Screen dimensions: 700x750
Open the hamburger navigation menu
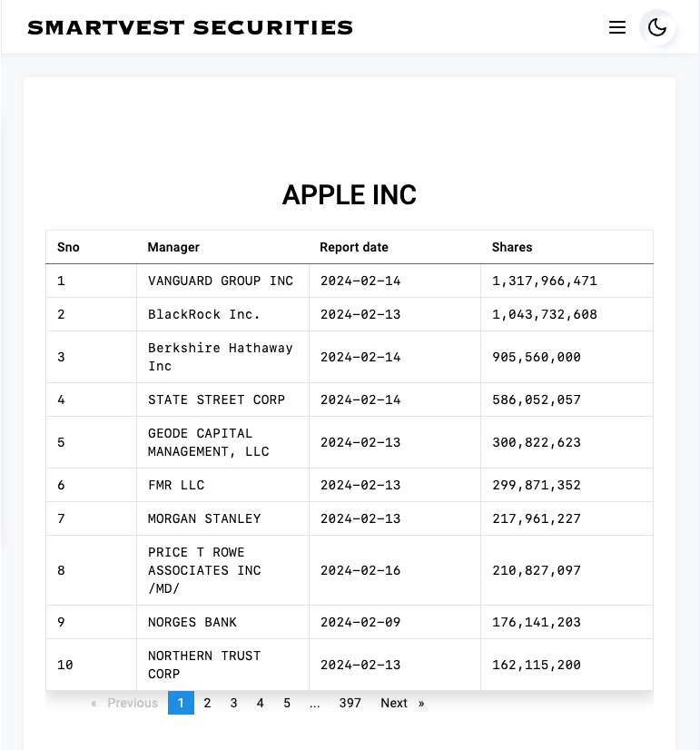pyautogui.click(x=617, y=27)
